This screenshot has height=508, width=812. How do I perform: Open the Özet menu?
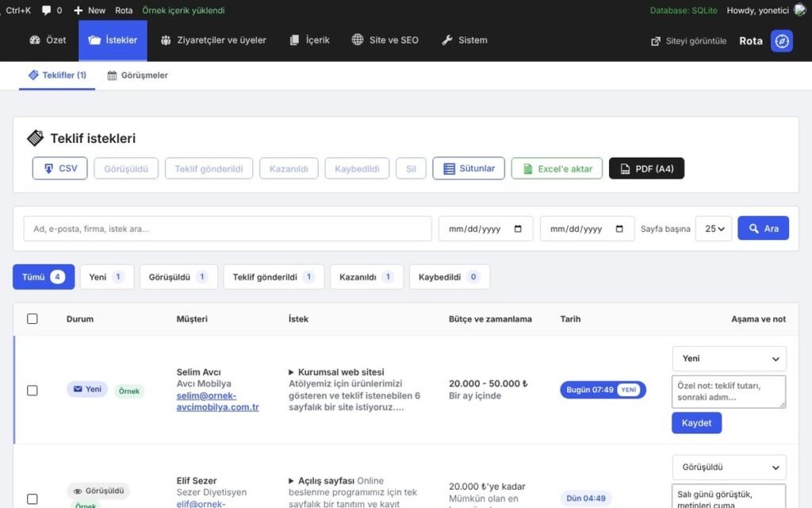[48, 40]
